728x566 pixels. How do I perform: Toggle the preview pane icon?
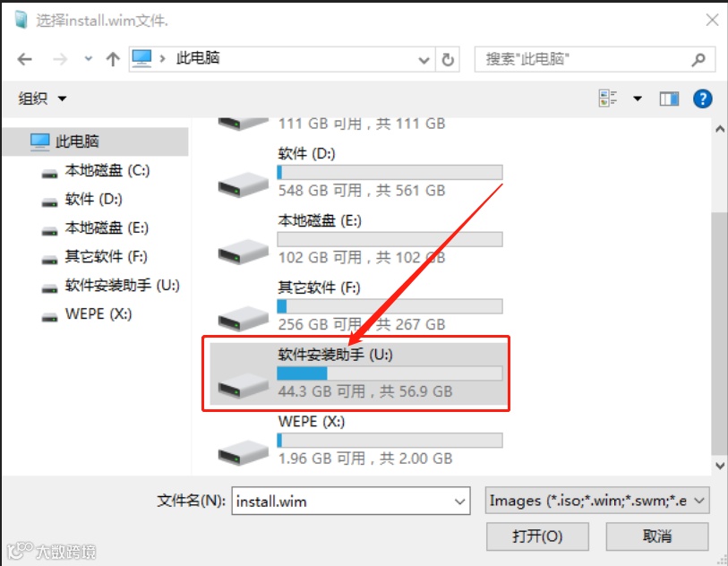click(x=669, y=99)
